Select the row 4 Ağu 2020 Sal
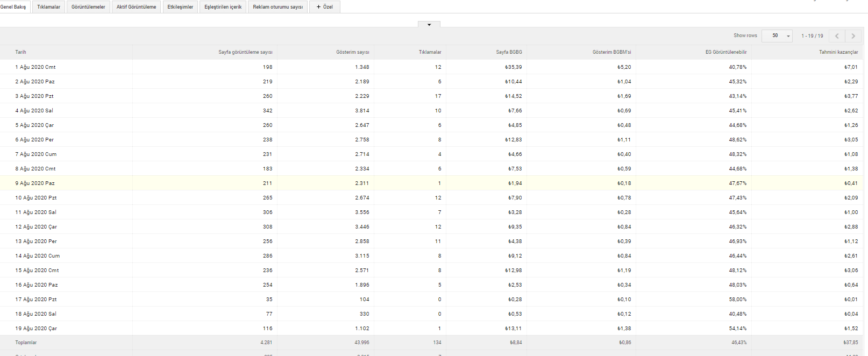Viewport: 868px width, 356px height. point(432,111)
